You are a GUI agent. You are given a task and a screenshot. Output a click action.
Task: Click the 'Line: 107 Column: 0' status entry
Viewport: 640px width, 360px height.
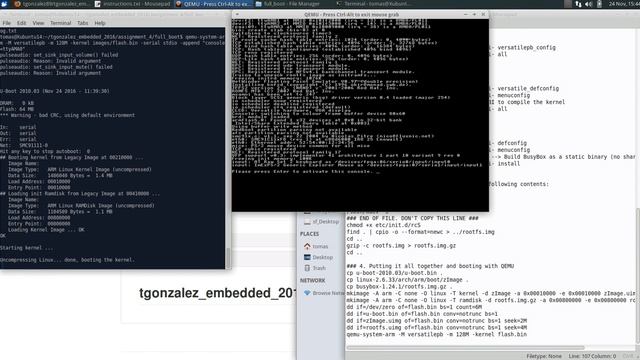click(x=592, y=356)
